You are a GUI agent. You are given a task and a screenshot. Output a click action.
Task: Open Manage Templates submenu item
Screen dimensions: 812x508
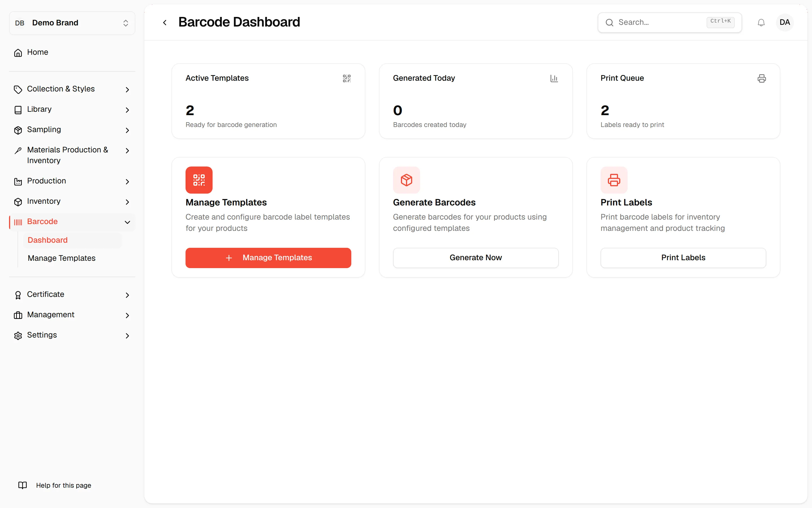click(x=61, y=258)
